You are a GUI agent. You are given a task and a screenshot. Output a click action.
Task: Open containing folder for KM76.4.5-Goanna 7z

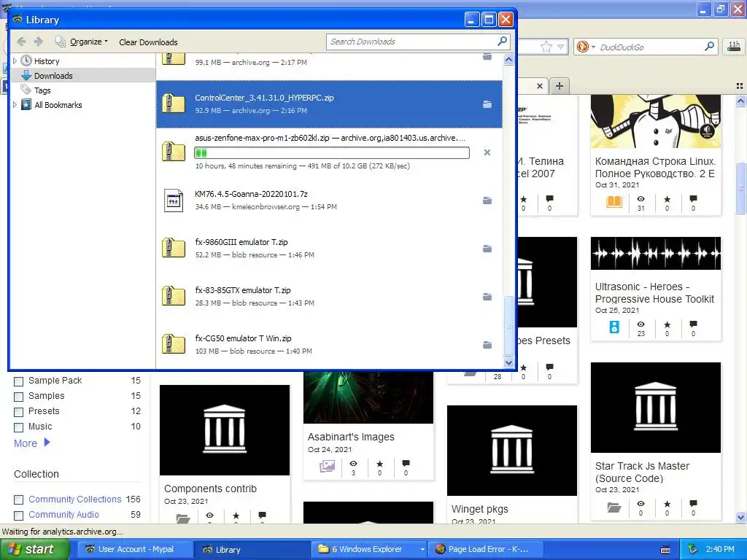(487, 201)
